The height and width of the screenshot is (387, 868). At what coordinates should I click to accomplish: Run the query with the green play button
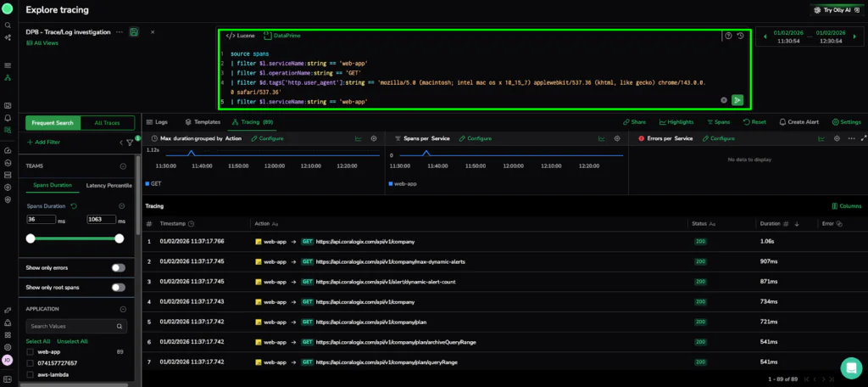pos(737,100)
